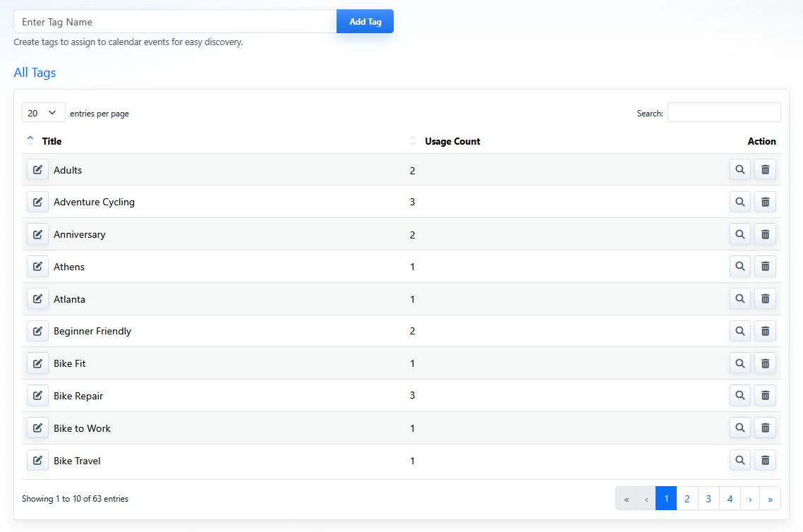Click the Adventure Cycling title text
This screenshot has height=532, width=803.
pos(95,202)
